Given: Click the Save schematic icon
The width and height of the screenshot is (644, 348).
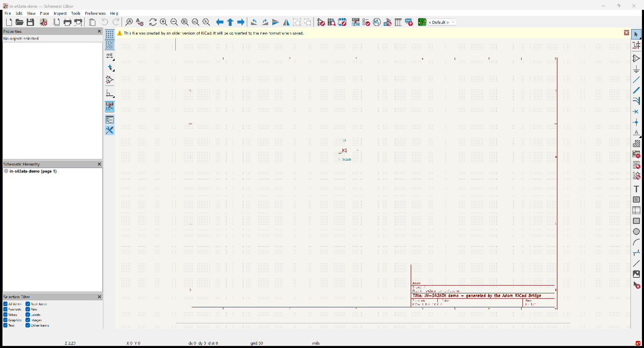Looking at the screenshot, I should pos(30,22).
